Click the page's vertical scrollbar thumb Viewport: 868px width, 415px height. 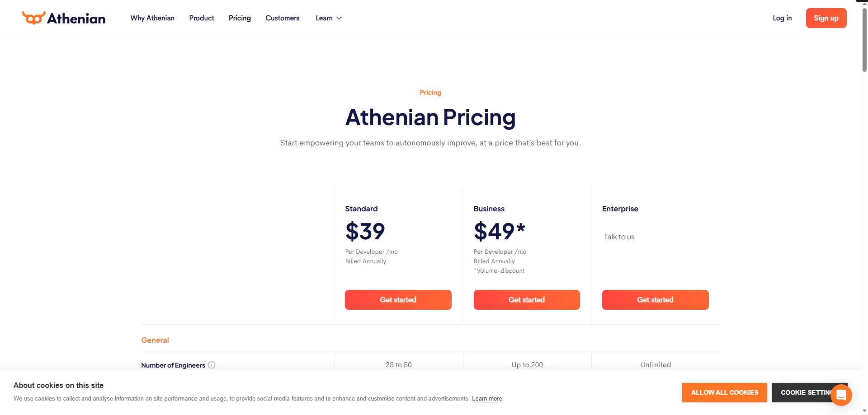(864, 41)
